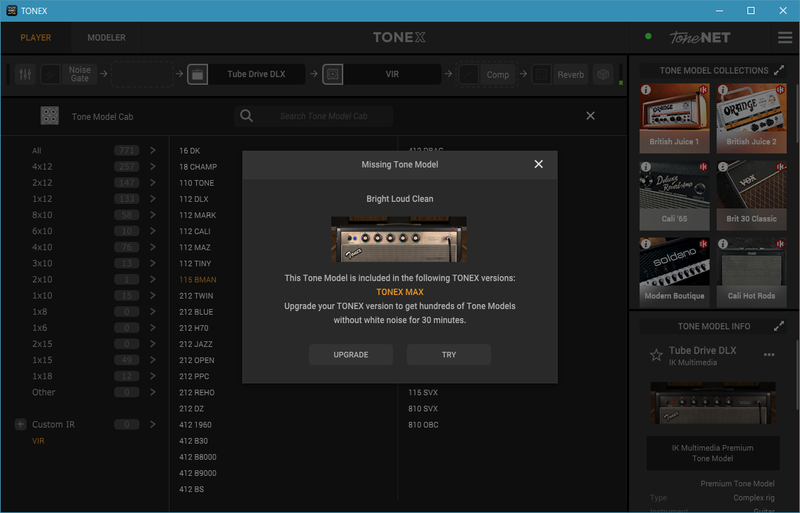Click the TRY button
This screenshot has width=800, height=513.
click(x=449, y=354)
